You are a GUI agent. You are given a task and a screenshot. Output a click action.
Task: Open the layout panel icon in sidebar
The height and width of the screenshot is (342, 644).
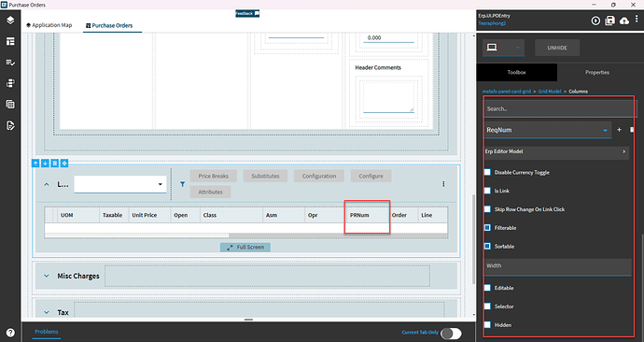[10, 41]
